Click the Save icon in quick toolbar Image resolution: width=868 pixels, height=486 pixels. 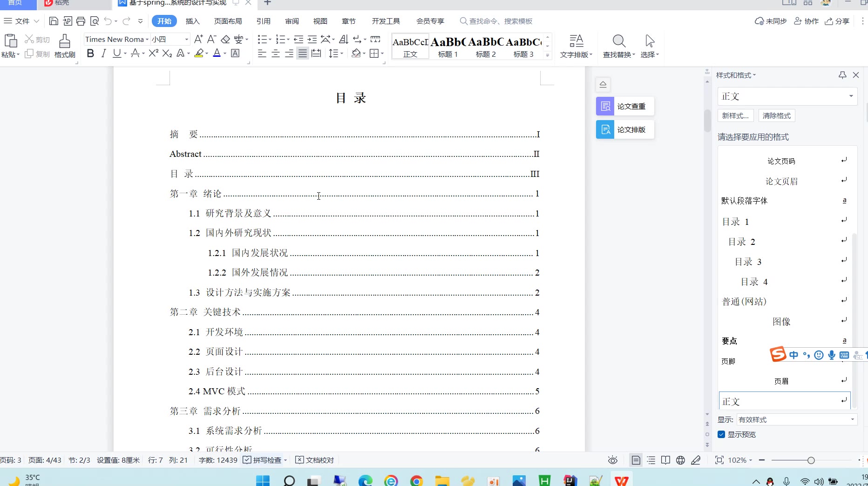pyautogui.click(x=54, y=21)
